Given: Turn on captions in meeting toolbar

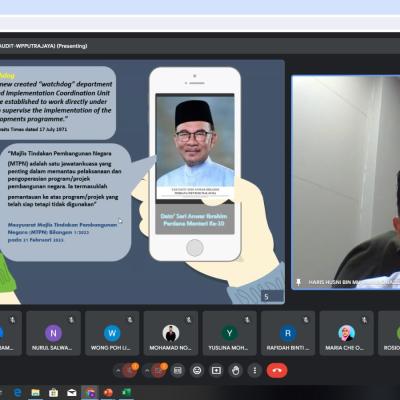Looking at the screenshot, I should click(x=178, y=370).
